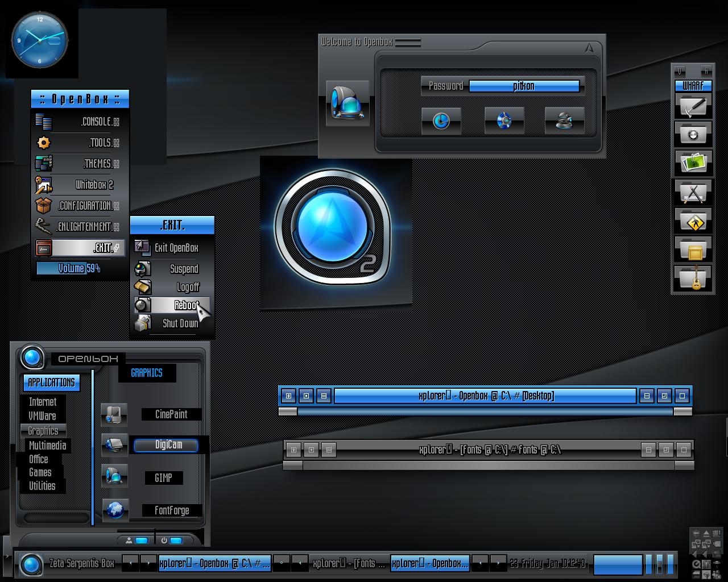Viewport: 728px width, 582px height.
Task: Open the Wharf wooden crate folder
Action: coord(693,250)
